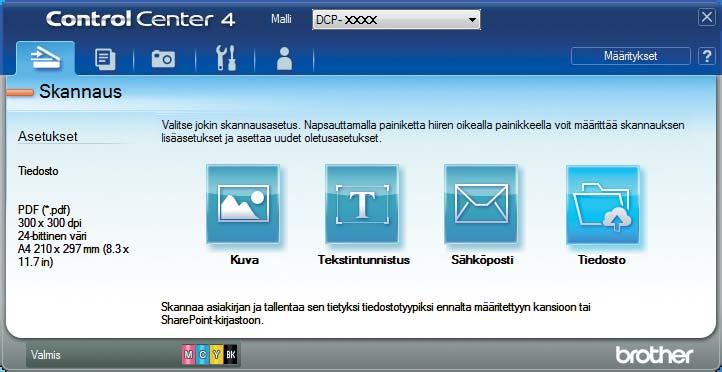Click the 24-bittinen väri text
The image size is (722, 372).
[x=52, y=236]
